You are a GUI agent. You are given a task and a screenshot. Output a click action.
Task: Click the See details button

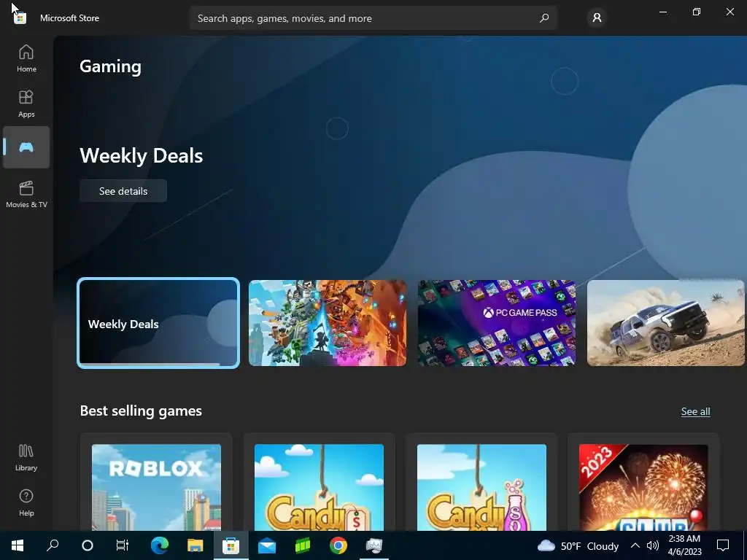[x=123, y=191]
